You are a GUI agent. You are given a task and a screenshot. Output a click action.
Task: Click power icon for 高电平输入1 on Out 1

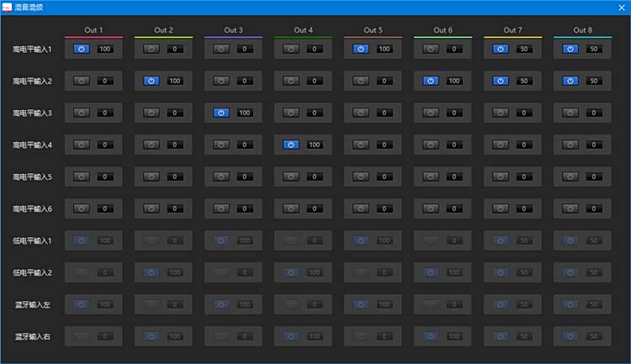click(x=82, y=50)
